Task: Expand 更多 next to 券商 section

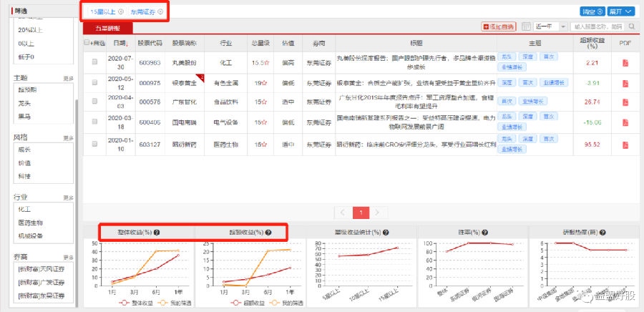Action: (68, 257)
